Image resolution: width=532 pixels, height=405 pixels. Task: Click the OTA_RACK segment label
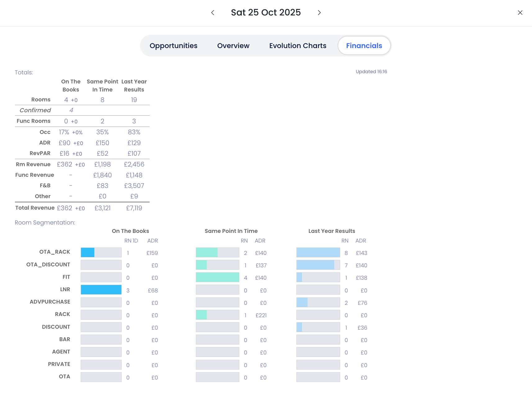(x=55, y=252)
